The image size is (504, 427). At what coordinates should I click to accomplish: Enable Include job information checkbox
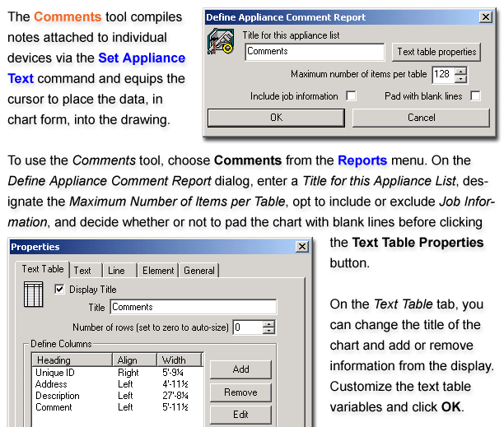(x=351, y=95)
